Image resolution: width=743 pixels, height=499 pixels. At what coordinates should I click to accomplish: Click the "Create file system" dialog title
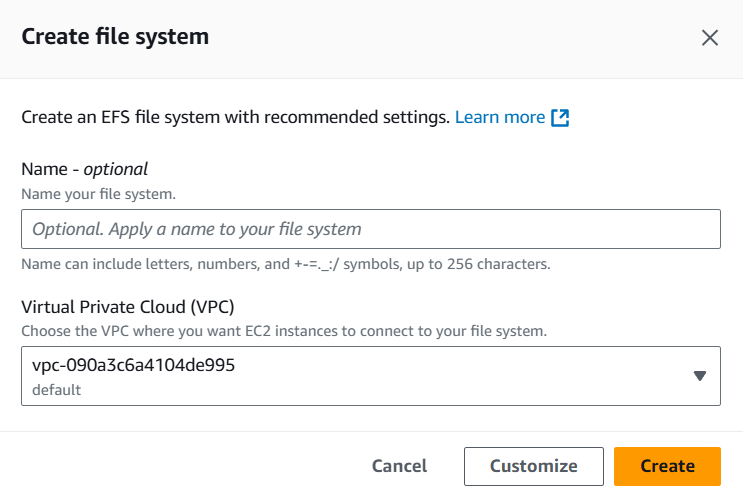pyautogui.click(x=115, y=38)
